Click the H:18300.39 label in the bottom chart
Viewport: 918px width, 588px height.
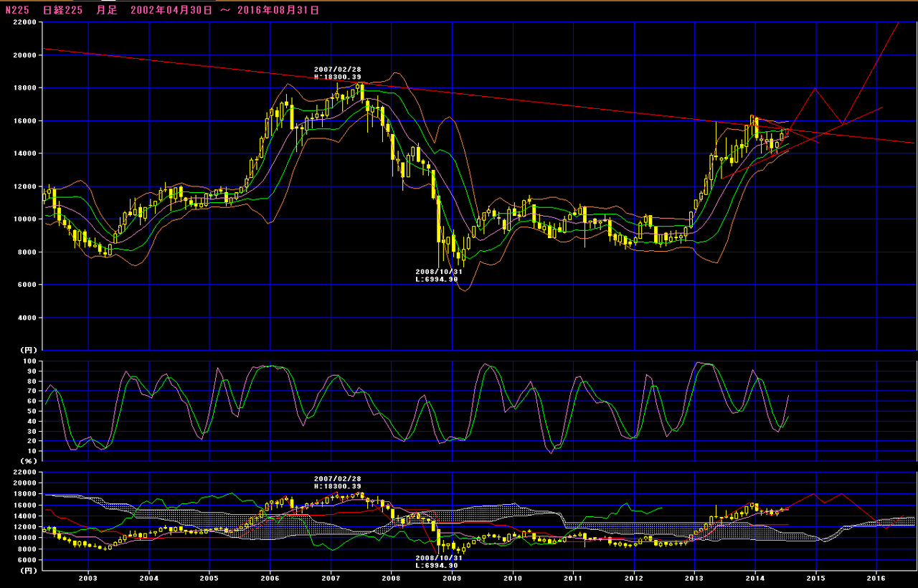pos(338,486)
